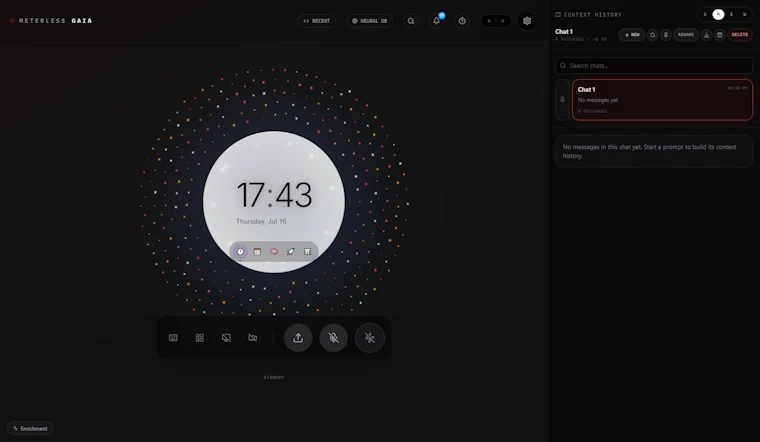
Task: Click the search magnifier in the top bar
Action: 411,21
